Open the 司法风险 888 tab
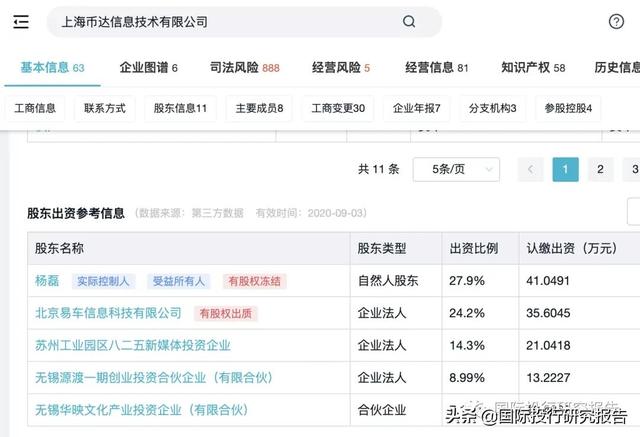Viewport: 640px width, 437px height. point(244,67)
